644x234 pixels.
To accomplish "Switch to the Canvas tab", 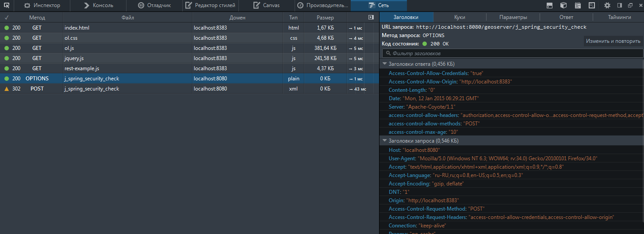I will tap(267, 6).
